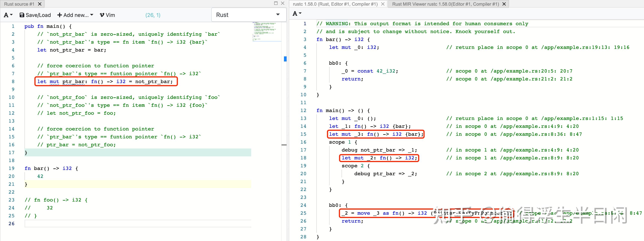This screenshot has width=644, height=241.
Task: Open the Add new... dropdown menu
Action: click(x=75, y=15)
